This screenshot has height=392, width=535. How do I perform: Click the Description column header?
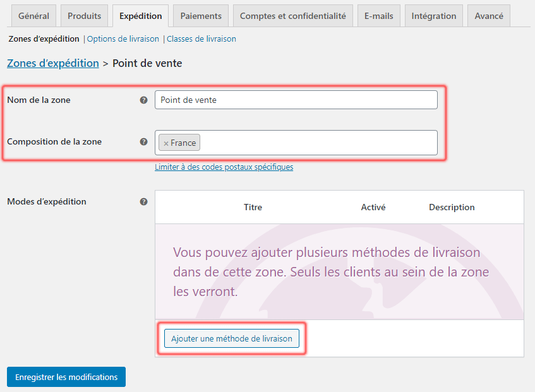(452, 207)
